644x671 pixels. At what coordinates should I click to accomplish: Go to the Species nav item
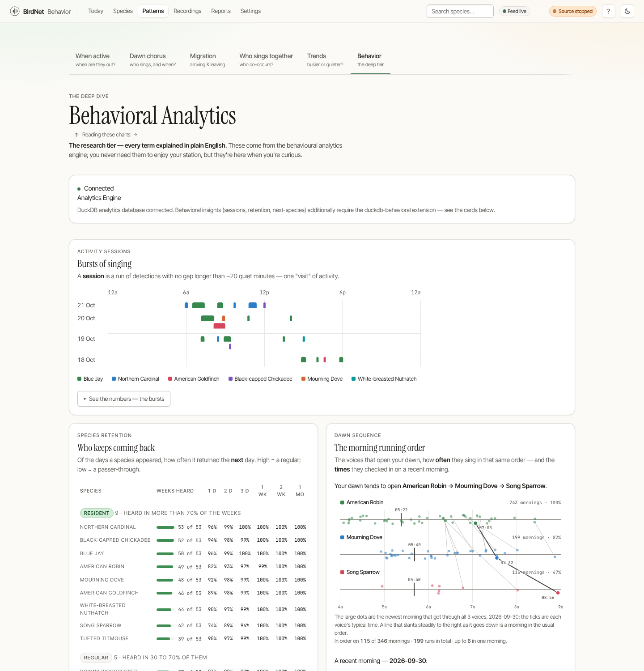tap(123, 11)
